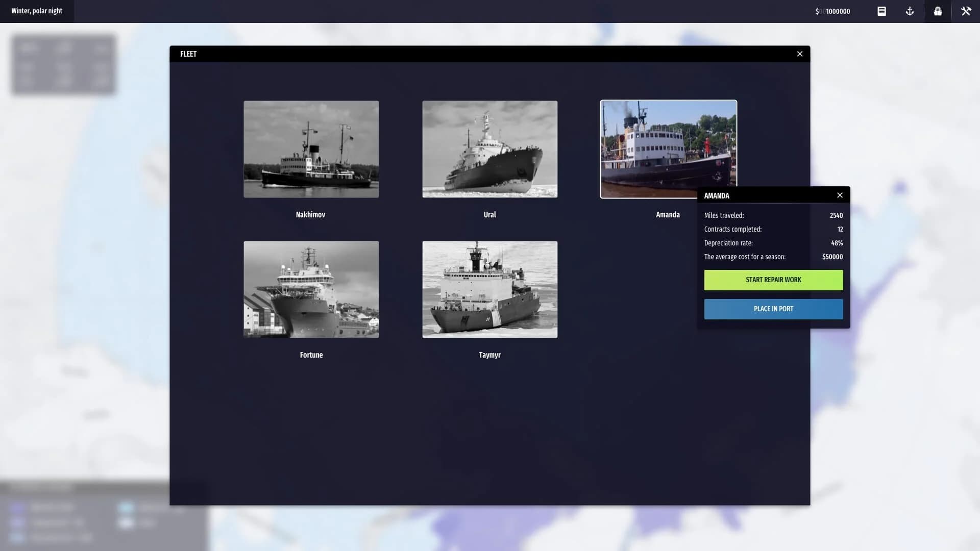980x551 pixels.
Task: Close the Fleet window
Action: 799,54
